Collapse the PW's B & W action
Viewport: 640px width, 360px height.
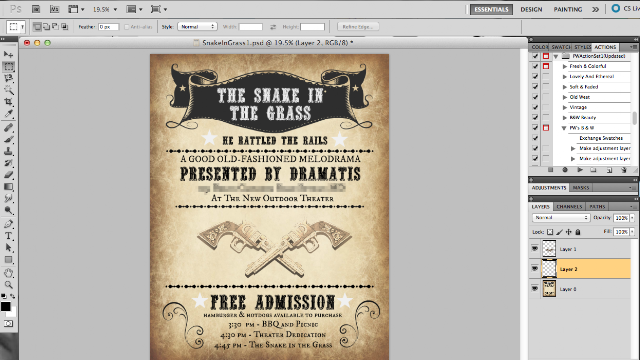(564, 128)
